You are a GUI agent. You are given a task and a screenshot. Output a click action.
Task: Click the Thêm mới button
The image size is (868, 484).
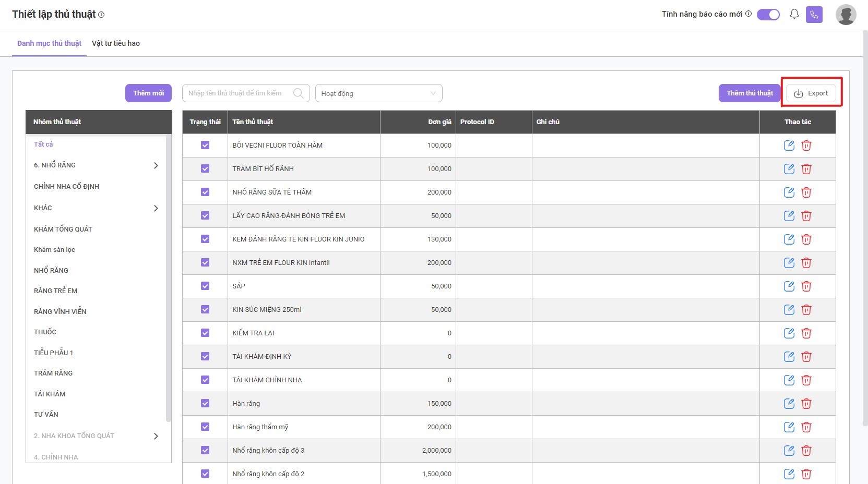click(148, 93)
